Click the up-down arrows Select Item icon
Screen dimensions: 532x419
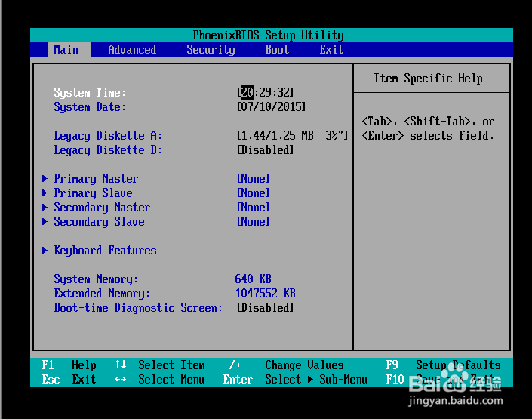[121, 365]
